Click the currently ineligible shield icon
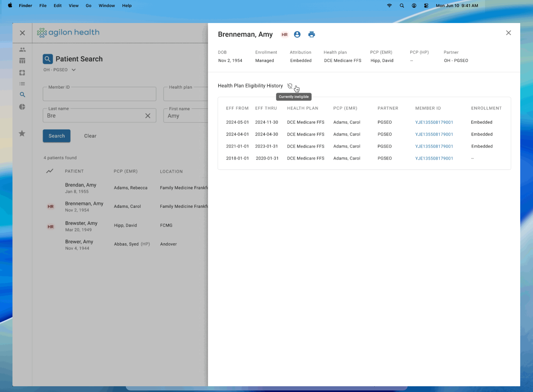Viewport: 533px width, 392px height. click(x=290, y=86)
